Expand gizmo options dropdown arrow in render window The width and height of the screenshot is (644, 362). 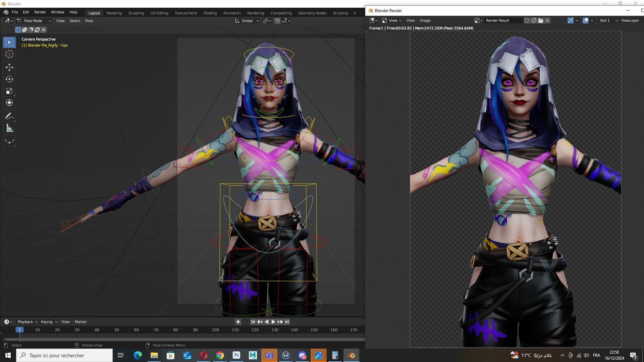[x=577, y=20]
